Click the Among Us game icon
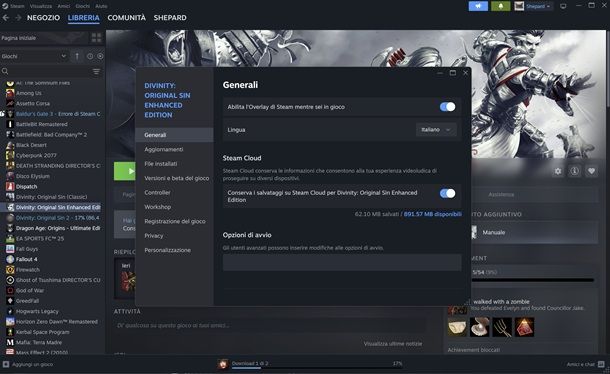The width and height of the screenshot is (610, 374). [10, 93]
